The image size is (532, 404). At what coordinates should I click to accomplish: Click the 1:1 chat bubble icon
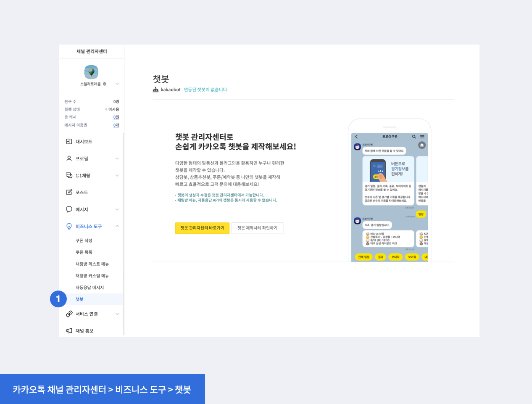pyautogui.click(x=69, y=175)
